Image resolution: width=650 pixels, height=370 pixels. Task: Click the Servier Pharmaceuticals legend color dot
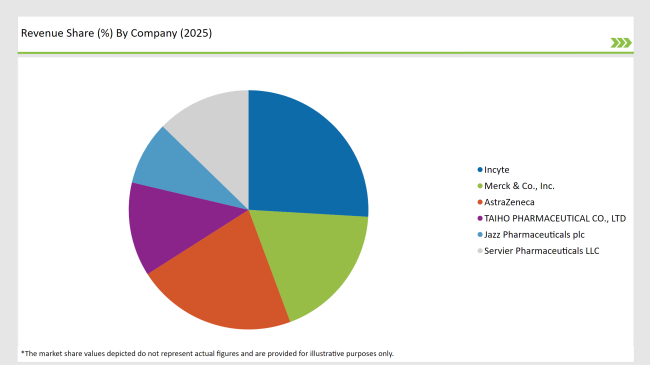480,251
